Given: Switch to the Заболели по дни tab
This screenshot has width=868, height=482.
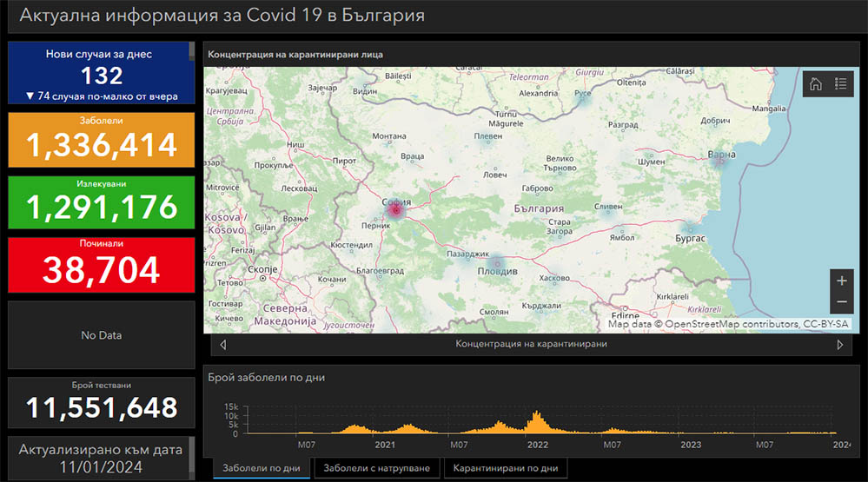Looking at the screenshot, I should [x=262, y=468].
